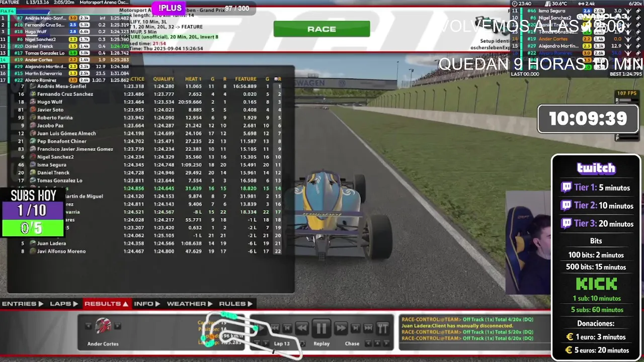Screen dimensions: 644x362
Task: Click the FIA F4 class label
Action: [x=8, y=11]
